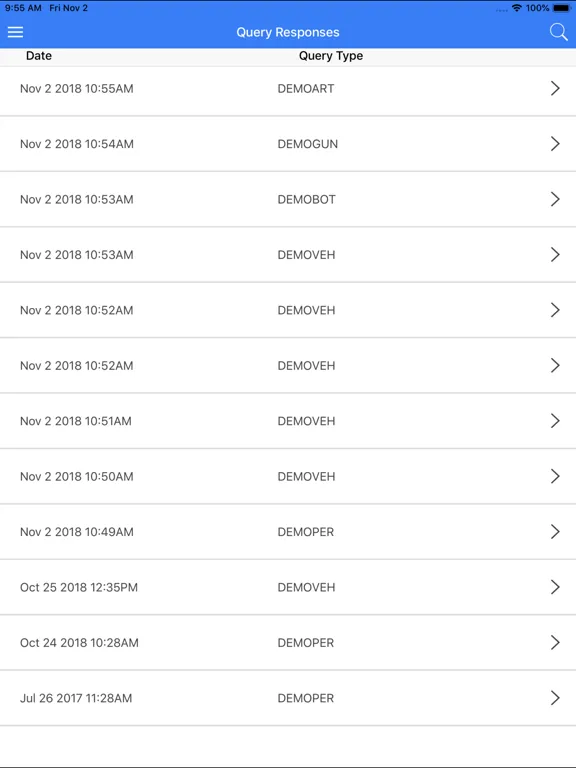
Task: Tap the search magnifier icon
Action: point(558,32)
